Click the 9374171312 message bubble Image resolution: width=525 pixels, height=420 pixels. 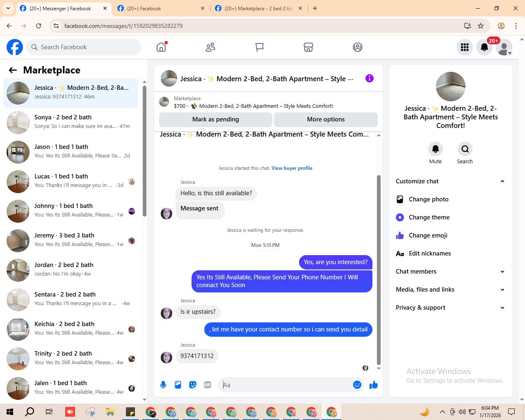click(197, 356)
